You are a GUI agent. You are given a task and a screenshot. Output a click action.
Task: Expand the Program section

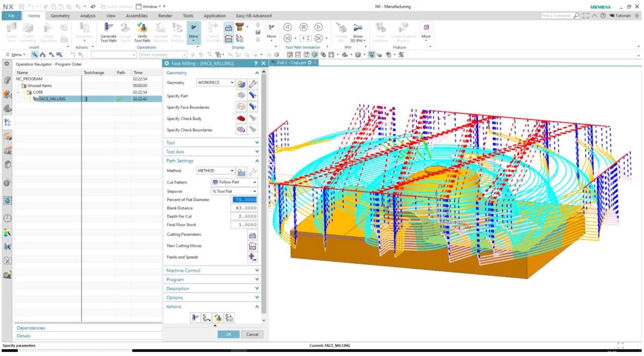tap(213, 280)
